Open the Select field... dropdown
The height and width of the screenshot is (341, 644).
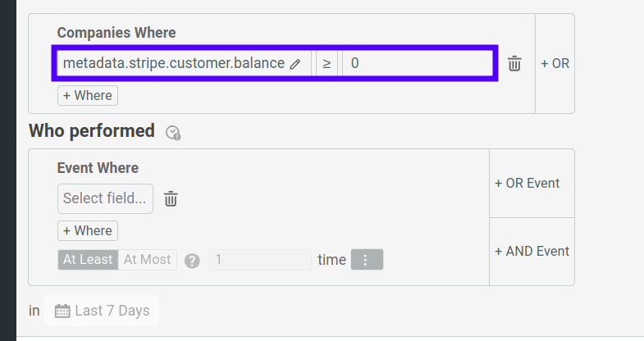105,198
